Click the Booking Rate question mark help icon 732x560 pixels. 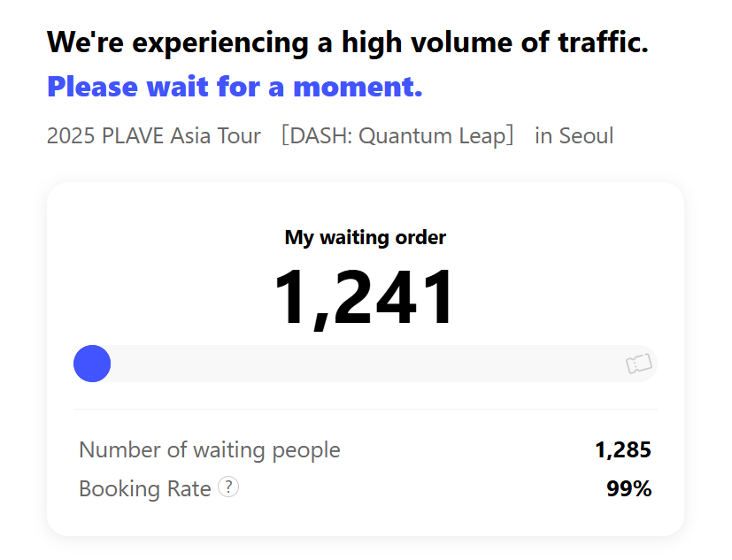point(228,487)
